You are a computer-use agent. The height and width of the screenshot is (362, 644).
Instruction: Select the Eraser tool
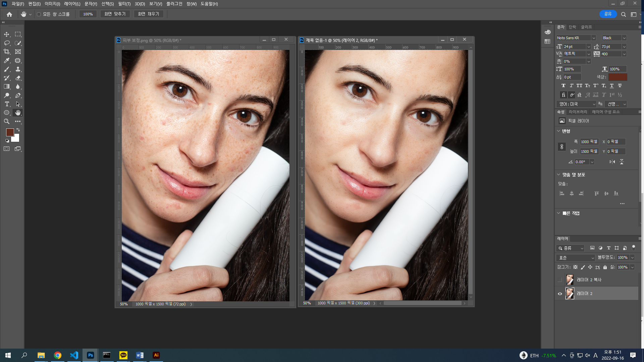click(x=18, y=78)
